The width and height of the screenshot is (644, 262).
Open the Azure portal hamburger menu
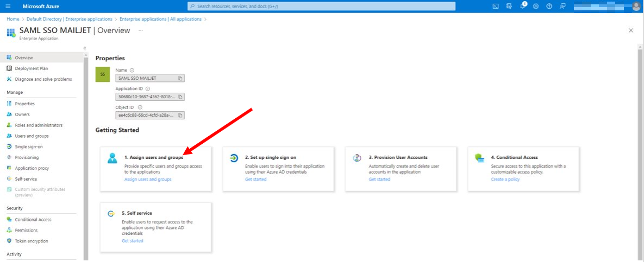[8, 6]
